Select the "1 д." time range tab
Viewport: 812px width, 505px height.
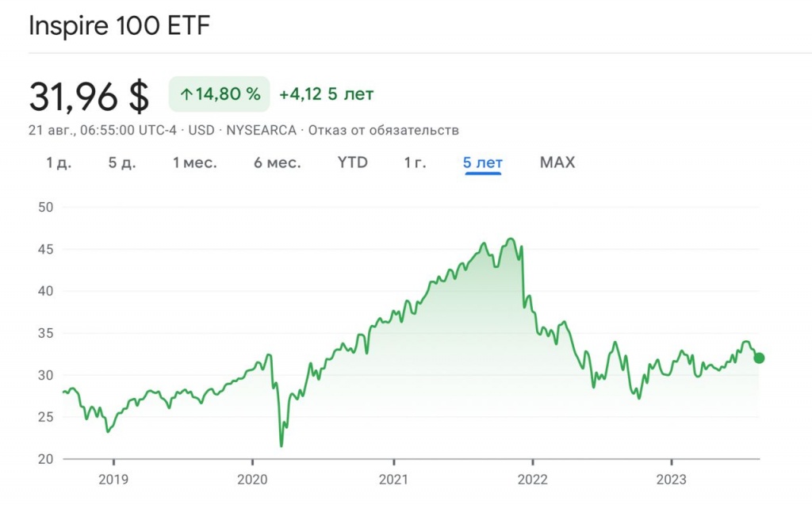tap(59, 163)
